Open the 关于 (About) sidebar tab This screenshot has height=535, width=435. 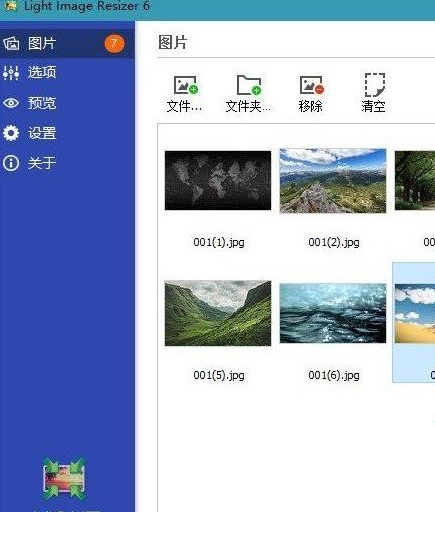67,163
